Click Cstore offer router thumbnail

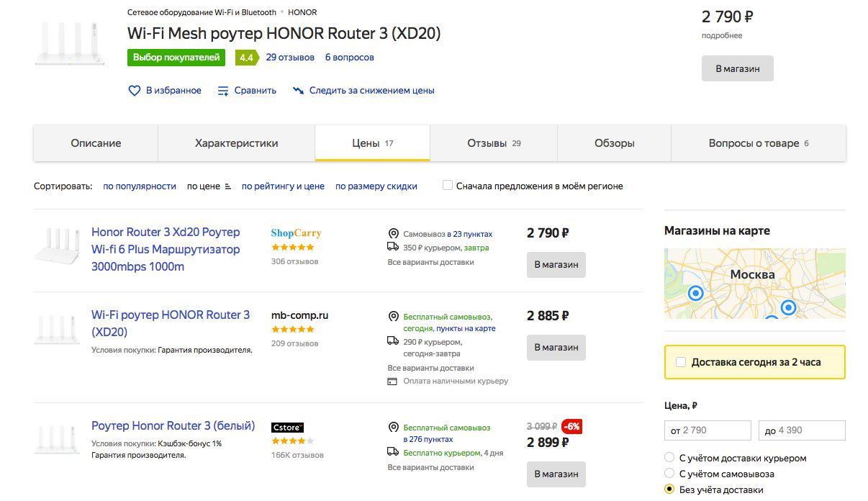pos(57,439)
